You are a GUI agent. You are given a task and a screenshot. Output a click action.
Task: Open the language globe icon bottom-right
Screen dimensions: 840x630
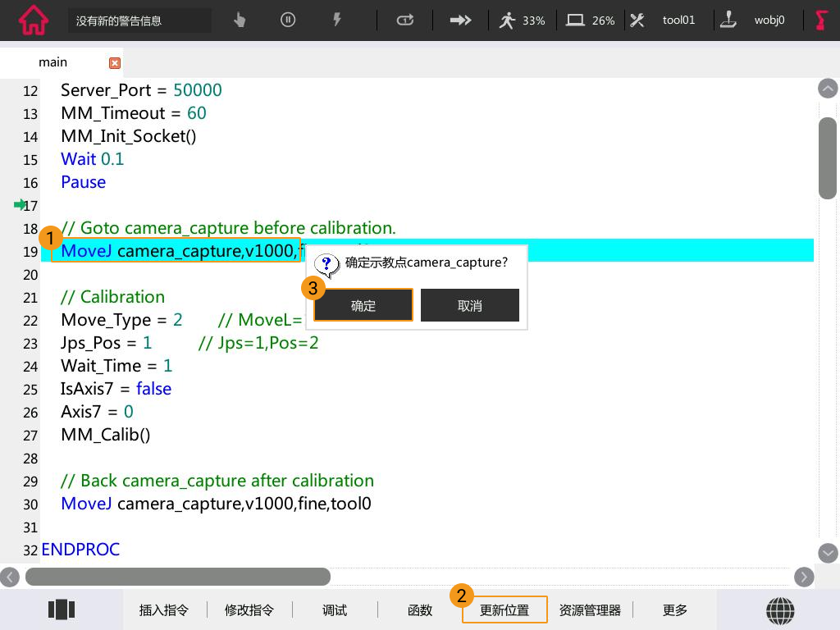coord(780,610)
